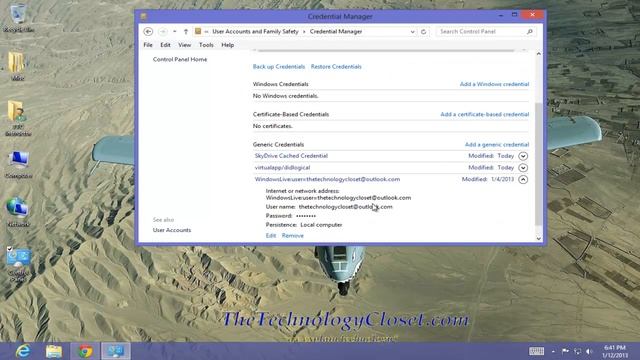Click the volume speaker tray icon
The image size is (640, 360).
pos(589,351)
